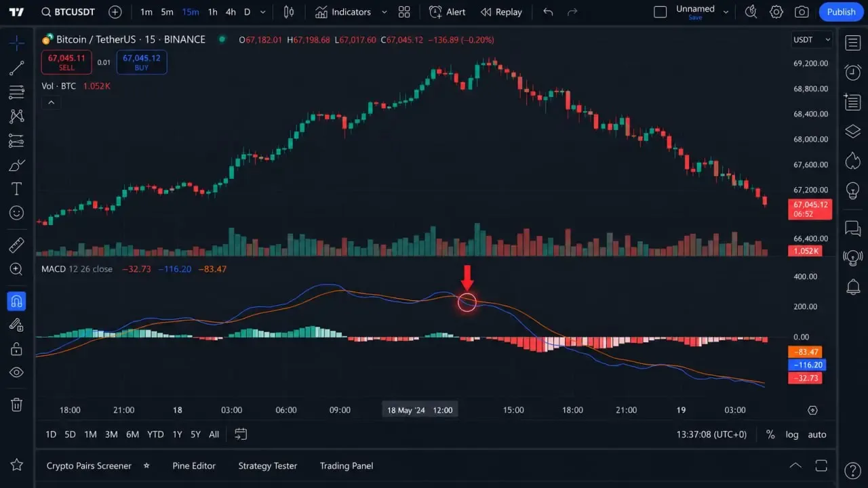Switch to 1h timeframe
The image size is (868, 488).
coord(212,12)
